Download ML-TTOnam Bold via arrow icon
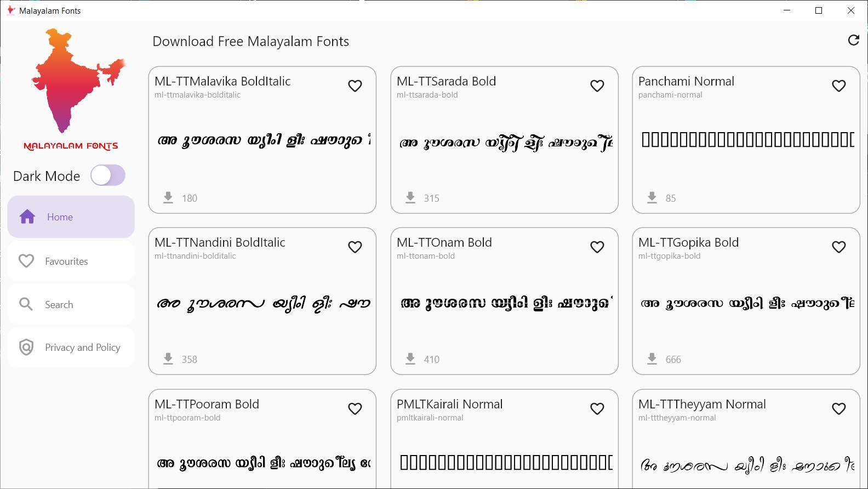The image size is (868, 489). point(410,359)
